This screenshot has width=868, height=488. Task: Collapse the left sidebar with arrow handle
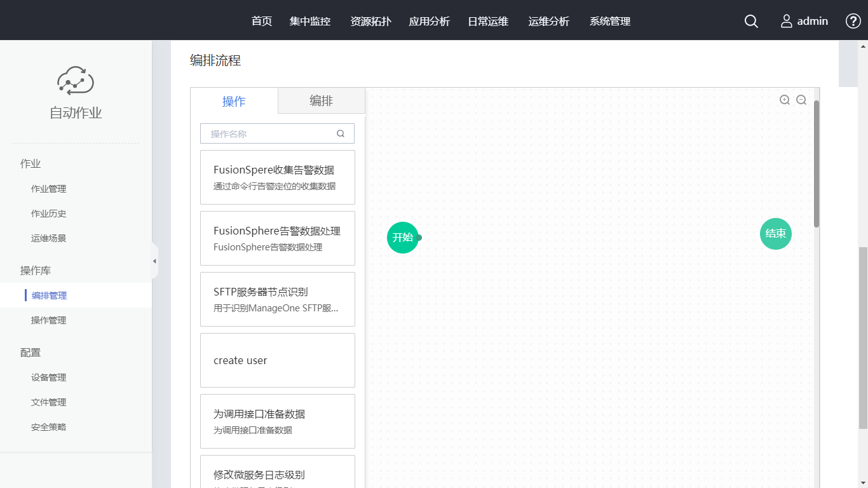pos(154,261)
